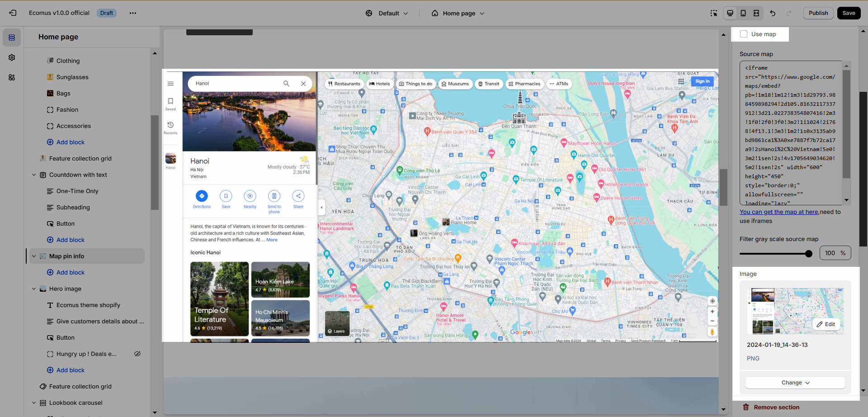Enable the Use map checkbox
This screenshot has height=417, width=868.
tap(744, 34)
